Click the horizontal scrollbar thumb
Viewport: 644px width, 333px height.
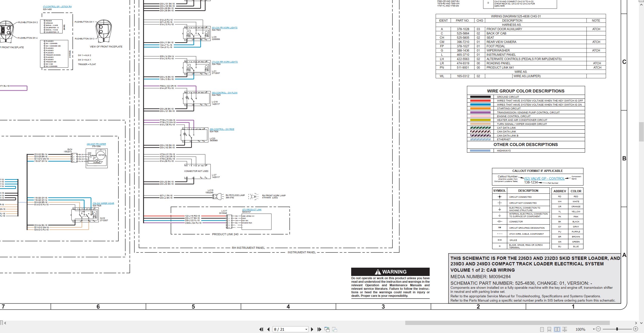tap(507, 323)
